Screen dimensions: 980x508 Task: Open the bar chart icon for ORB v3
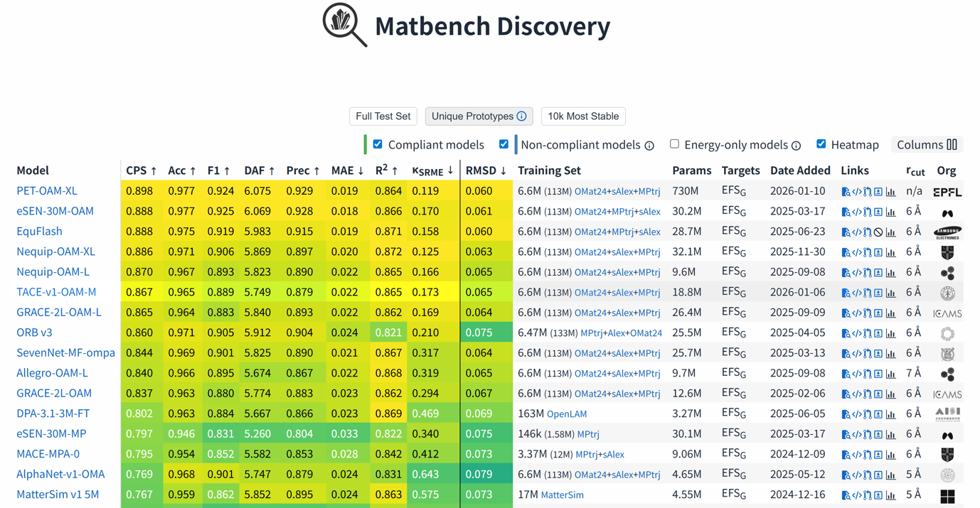890,333
